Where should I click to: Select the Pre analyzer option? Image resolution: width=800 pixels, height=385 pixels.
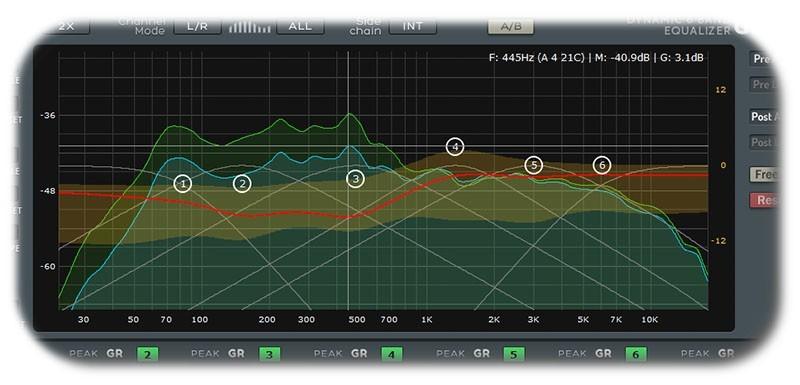[x=764, y=59]
